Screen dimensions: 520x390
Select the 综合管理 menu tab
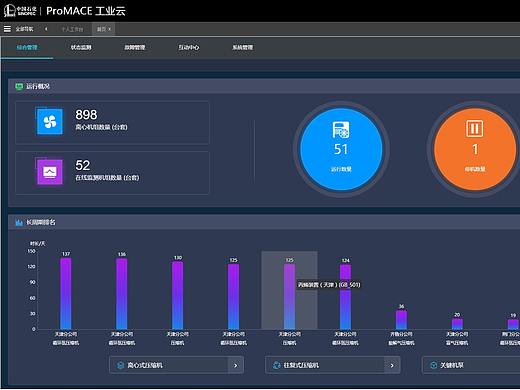[x=27, y=47]
